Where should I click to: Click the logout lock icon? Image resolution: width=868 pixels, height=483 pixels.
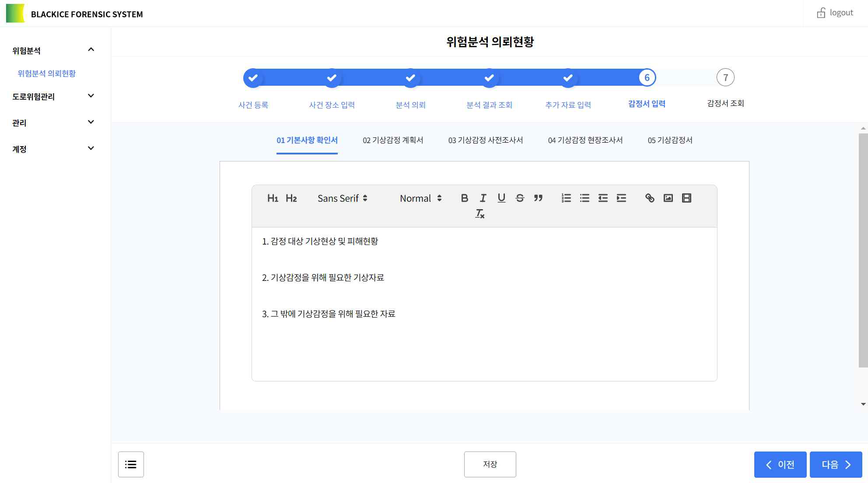pyautogui.click(x=821, y=13)
